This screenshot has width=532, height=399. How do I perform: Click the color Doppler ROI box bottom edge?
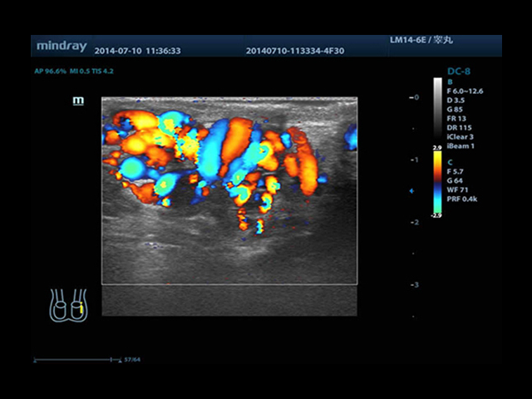(229, 284)
